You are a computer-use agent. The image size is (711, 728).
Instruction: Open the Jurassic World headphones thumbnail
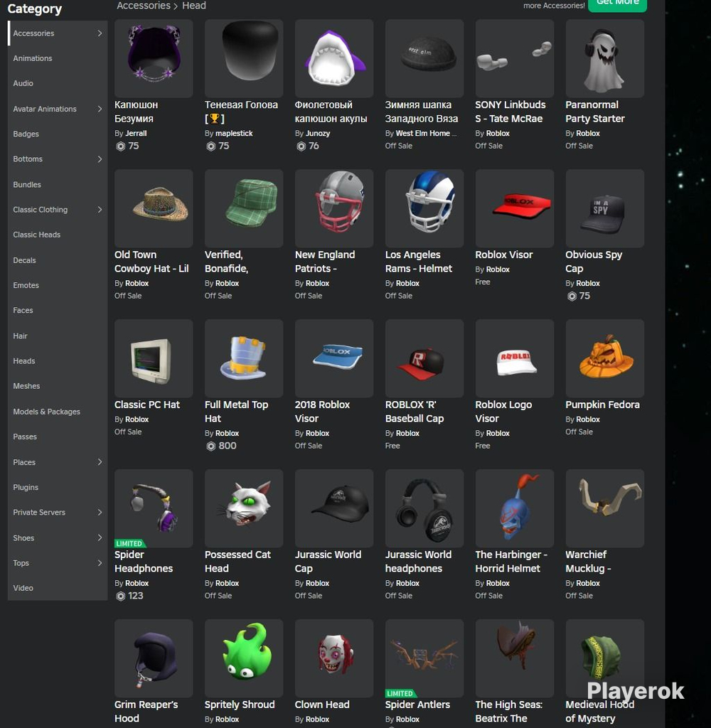[424, 508]
